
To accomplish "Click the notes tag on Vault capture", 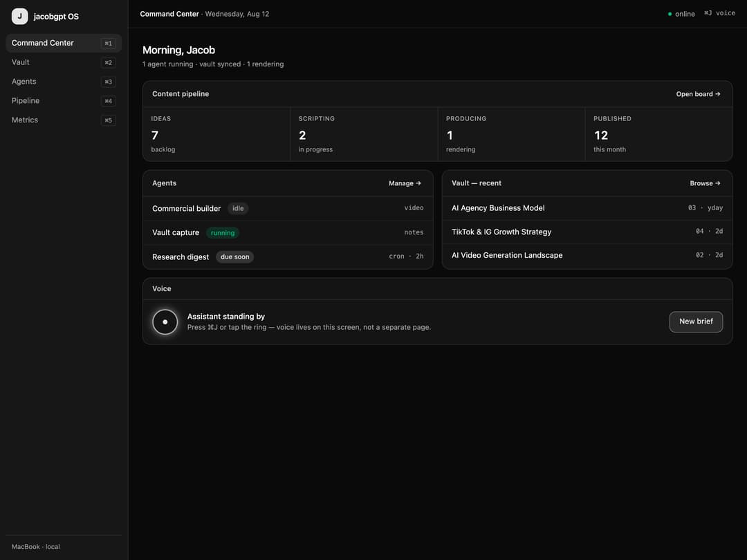I will (x=414, y=232).
